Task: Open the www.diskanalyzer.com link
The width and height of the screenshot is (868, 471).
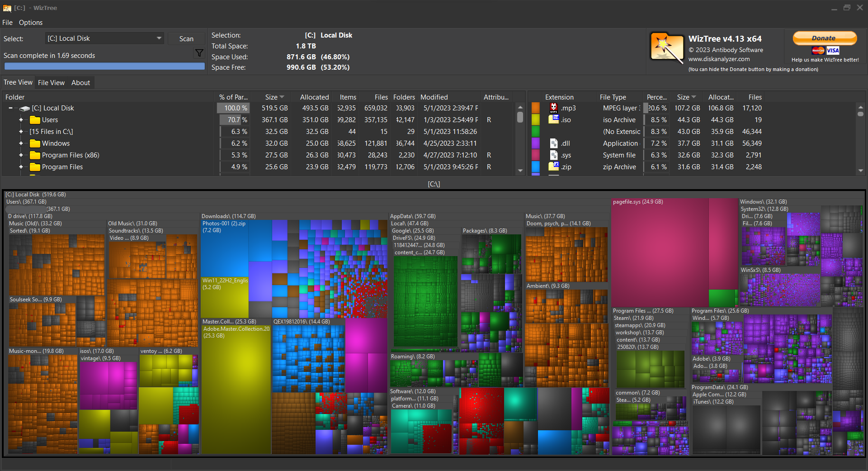Action: point(719,59)
